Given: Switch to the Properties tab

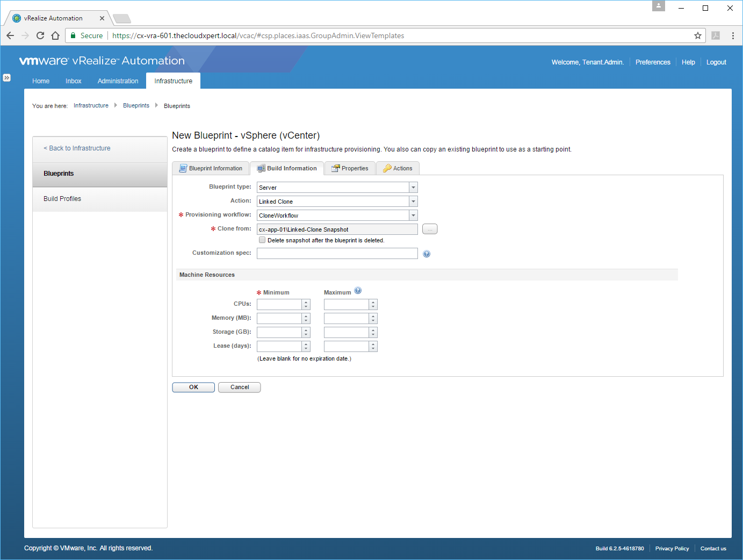Looking at the screenshot, I should click(350, 168).
